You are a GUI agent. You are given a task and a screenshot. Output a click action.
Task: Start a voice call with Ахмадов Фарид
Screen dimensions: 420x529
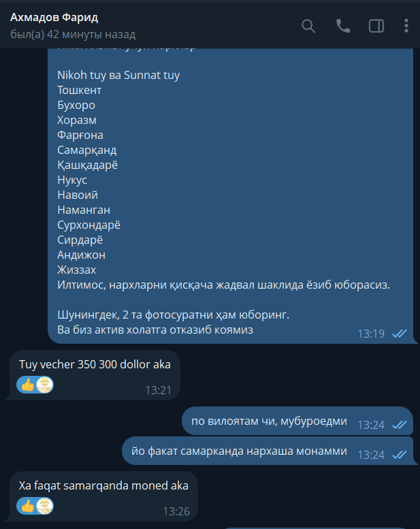pos(343,26)
